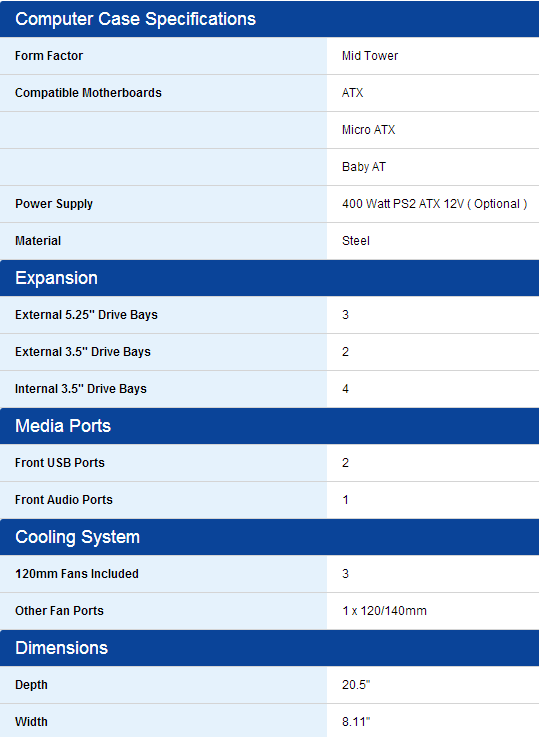This screenshot has height=737, width=539.
Task: Select the 400 Watt PS2 ATX power supply value
Action: (435, 204)
